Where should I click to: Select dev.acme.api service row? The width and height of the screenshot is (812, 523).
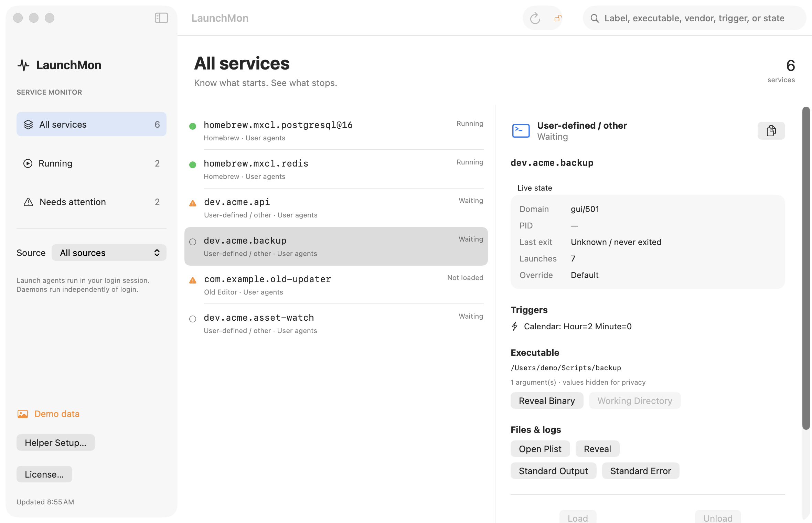[336, 208]
